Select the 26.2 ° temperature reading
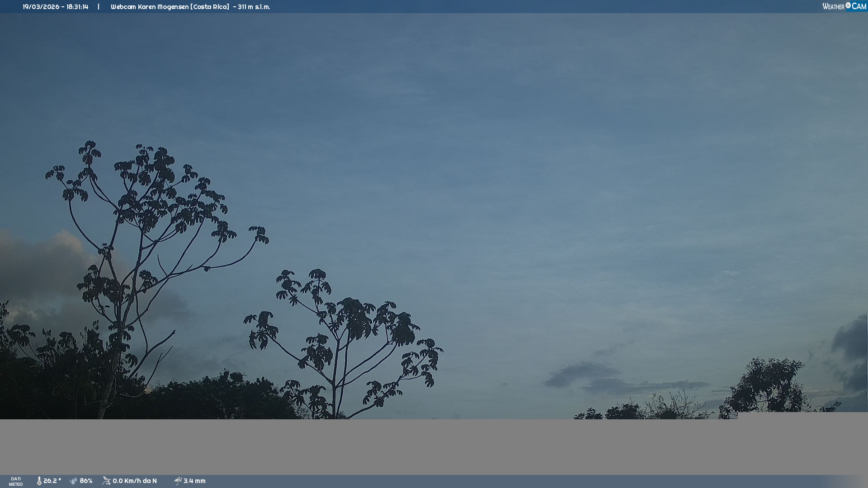868x488 pixels. click(52, 481)
